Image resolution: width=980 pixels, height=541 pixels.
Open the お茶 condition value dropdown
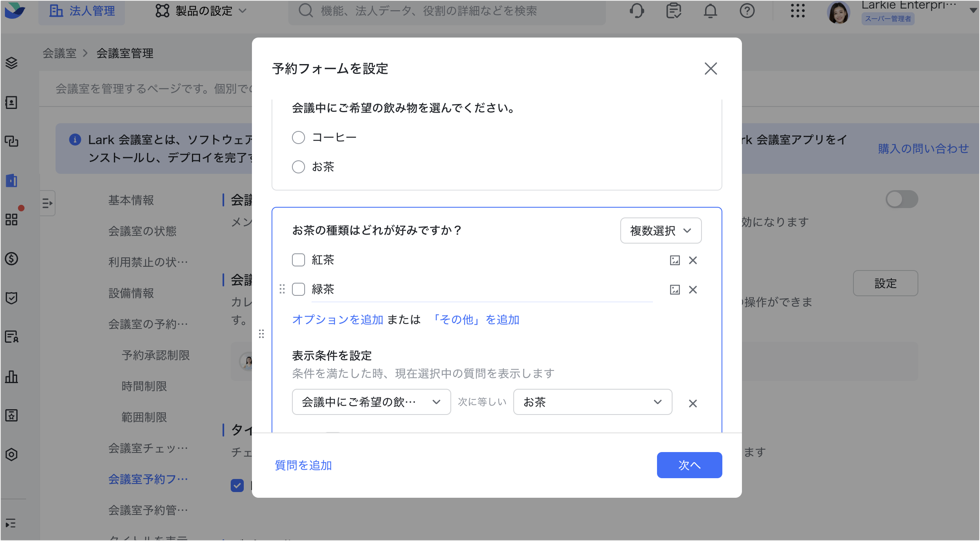point(592,402)
